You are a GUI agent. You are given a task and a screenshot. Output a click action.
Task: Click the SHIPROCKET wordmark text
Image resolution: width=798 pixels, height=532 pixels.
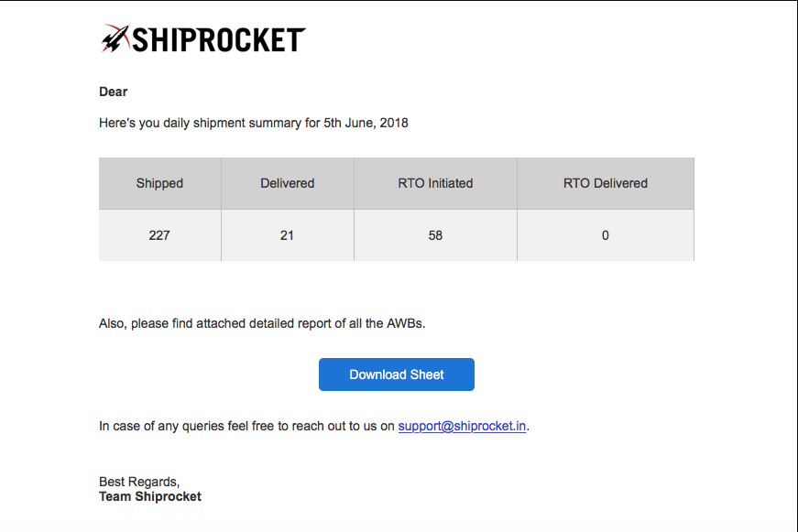(x=219, y=40)
